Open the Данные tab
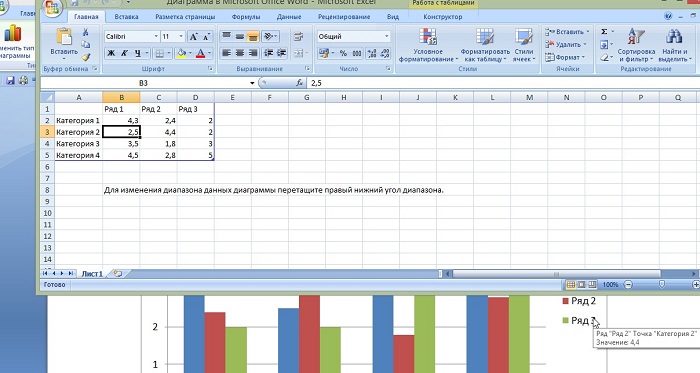The width and height of the screenshot is (700, 373). (289, 17)
